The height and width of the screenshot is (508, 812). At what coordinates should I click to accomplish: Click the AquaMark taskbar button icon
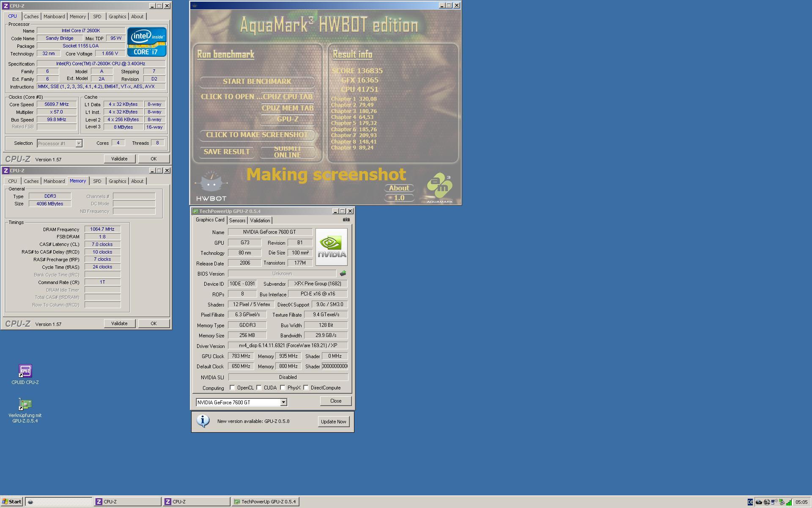30,502
